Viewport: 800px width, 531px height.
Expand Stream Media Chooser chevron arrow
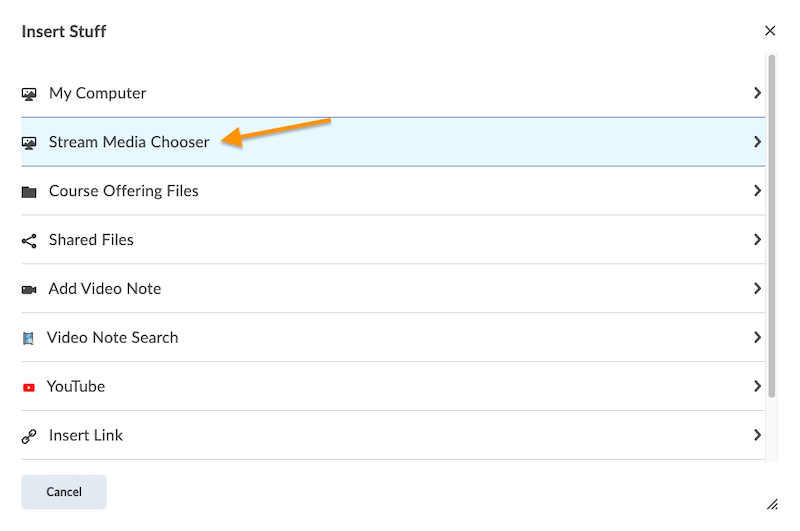[757, 142]
